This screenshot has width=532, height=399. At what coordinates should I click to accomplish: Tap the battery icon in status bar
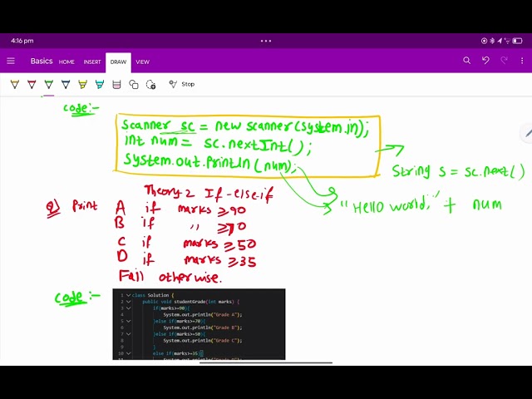tap(517, 41)
